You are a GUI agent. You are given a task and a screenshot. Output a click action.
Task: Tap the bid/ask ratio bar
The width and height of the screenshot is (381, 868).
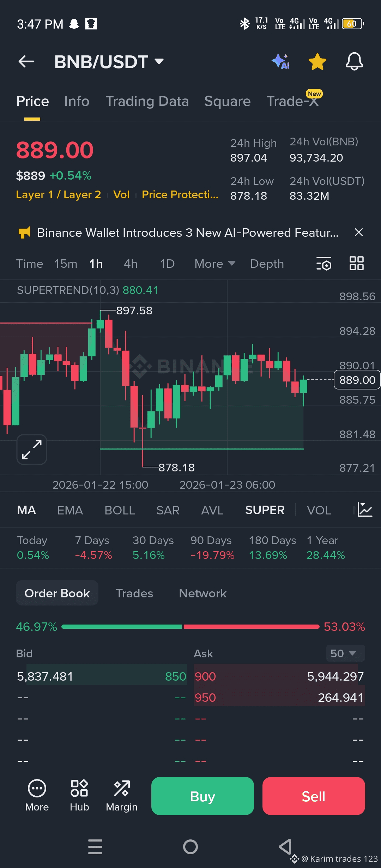[190, 627]
